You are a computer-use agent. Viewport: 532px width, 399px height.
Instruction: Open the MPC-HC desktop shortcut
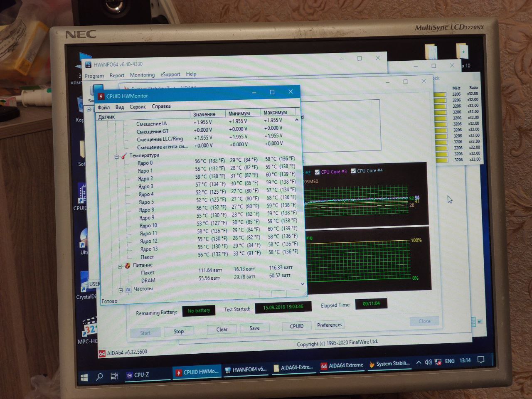[88, 331]
